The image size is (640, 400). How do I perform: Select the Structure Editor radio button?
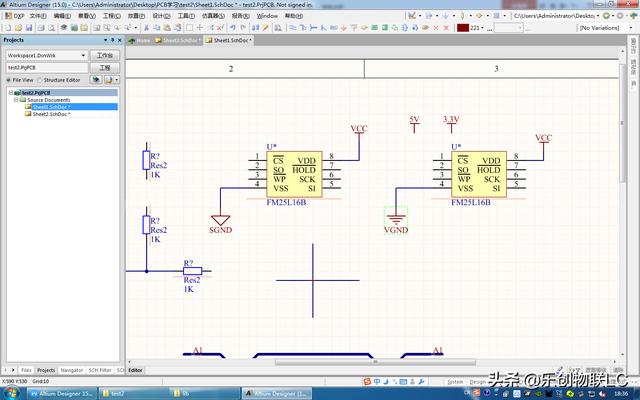point(40,80)
